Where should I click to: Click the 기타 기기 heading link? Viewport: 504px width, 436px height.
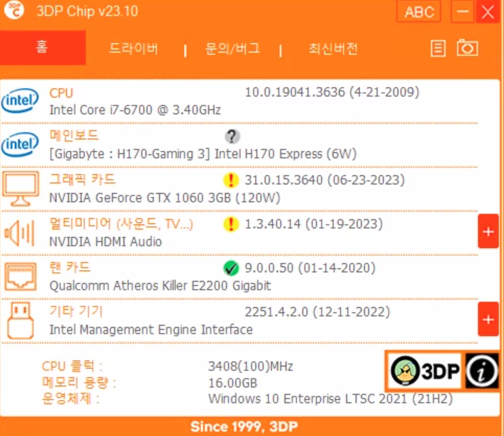[x=76, y=311]
